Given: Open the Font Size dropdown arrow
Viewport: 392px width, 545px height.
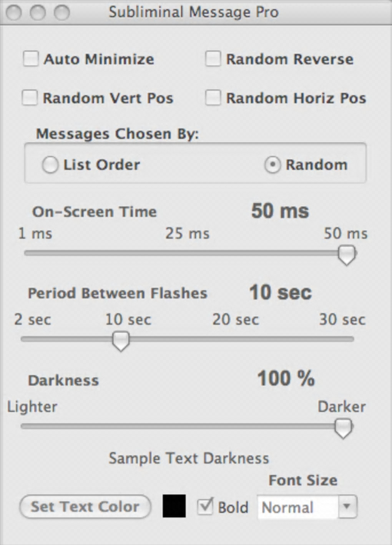Looking at the screenshot, I should click(347, 507).
